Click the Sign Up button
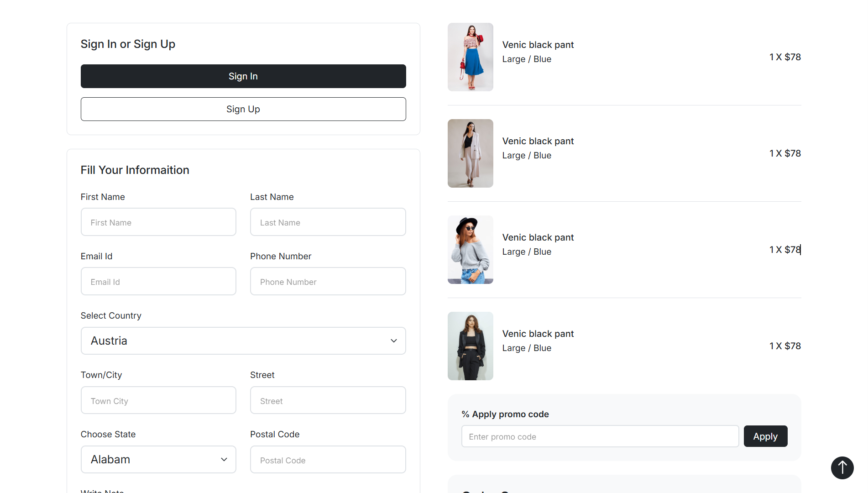The width and height of the screenshot is (868, 493). tap(243, 109)
